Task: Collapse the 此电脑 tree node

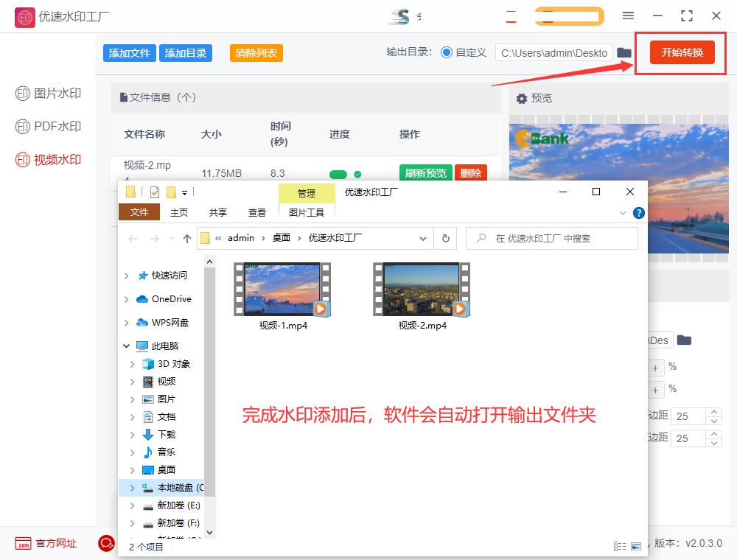Action: click(x=125, y=346)
